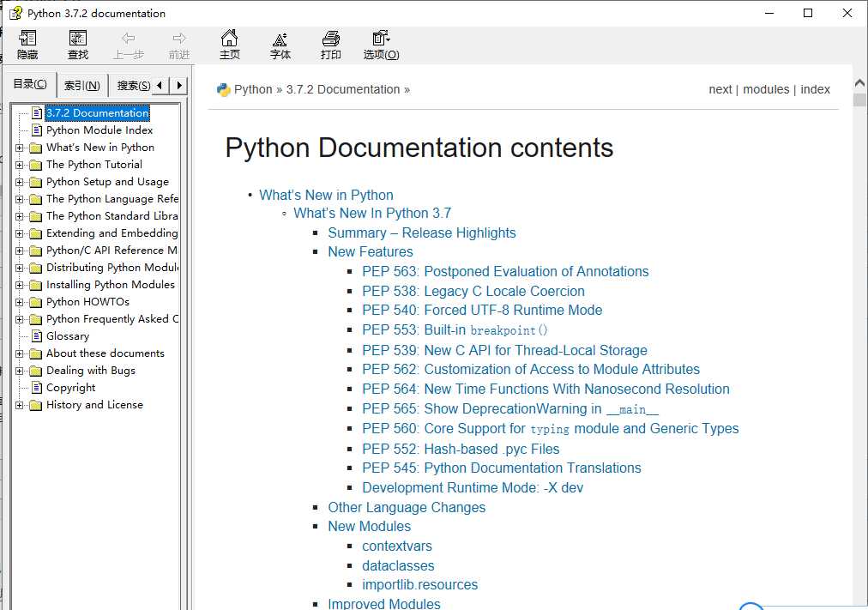
Task: Expand The Python Tutorial tree node
Action: (20, 165)
